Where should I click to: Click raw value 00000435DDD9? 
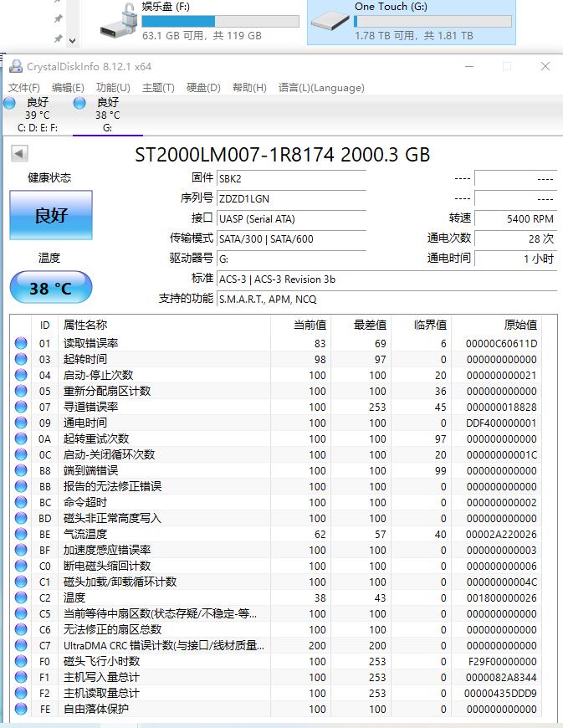click(500, 693)
